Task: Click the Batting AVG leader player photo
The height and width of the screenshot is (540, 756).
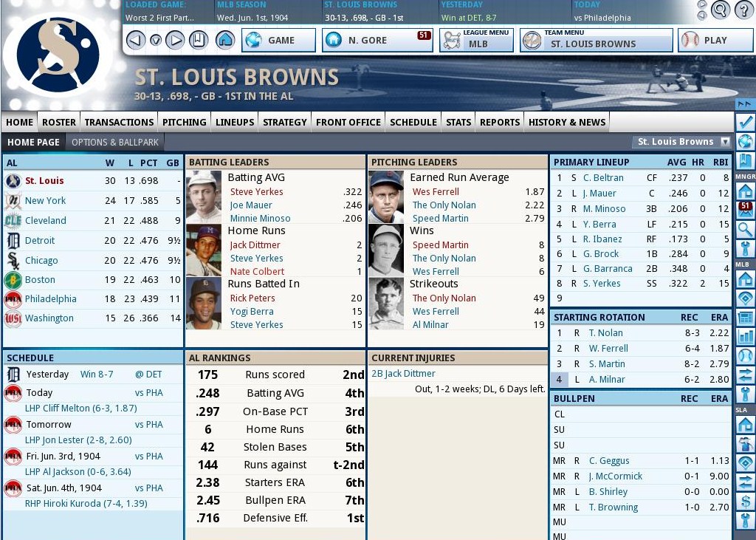Action: click(204, 197)
